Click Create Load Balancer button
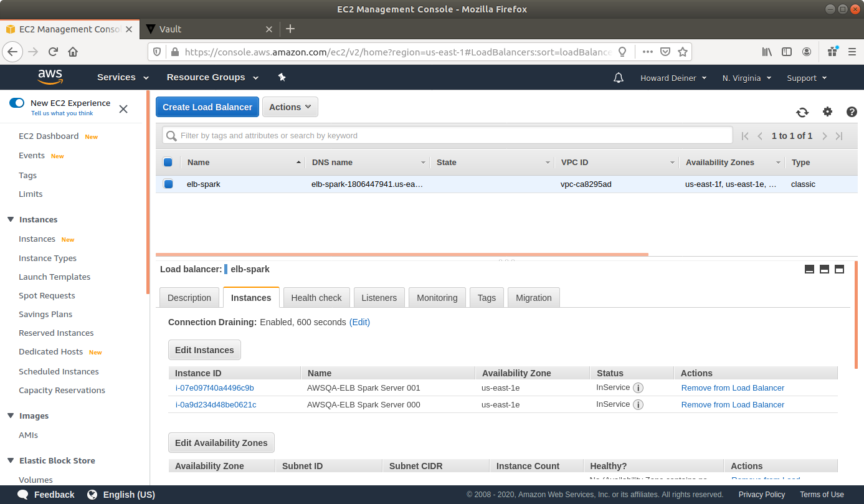864x504 pixels. 207,107
